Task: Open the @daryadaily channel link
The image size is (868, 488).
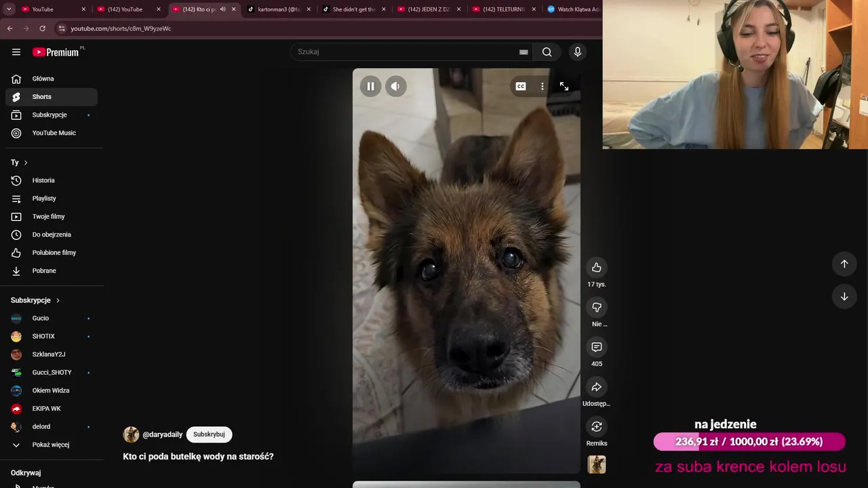Action: pyautogui.click(x=162, y=434)
